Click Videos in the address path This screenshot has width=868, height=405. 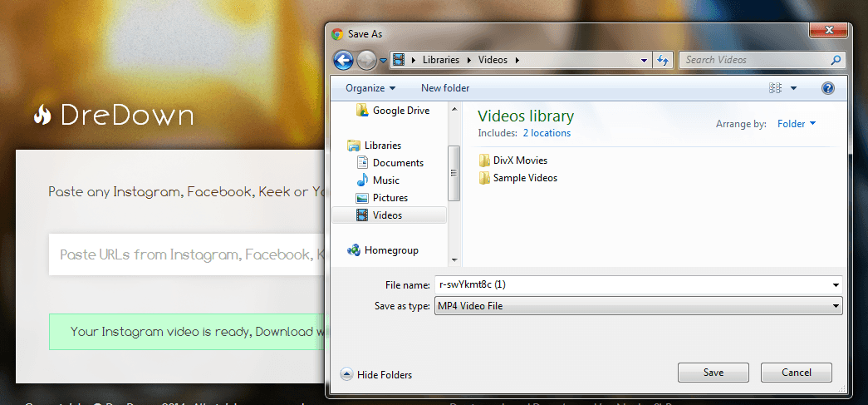(493, 60)
